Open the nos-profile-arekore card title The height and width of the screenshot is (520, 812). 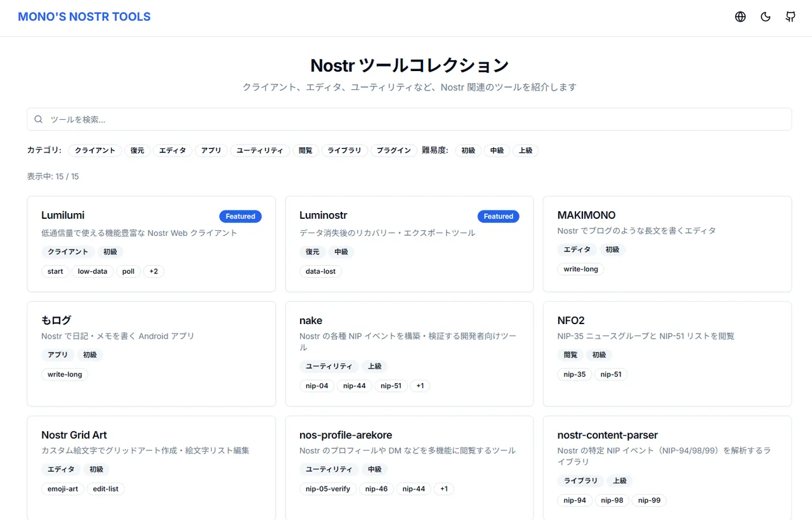click(346, 435)
